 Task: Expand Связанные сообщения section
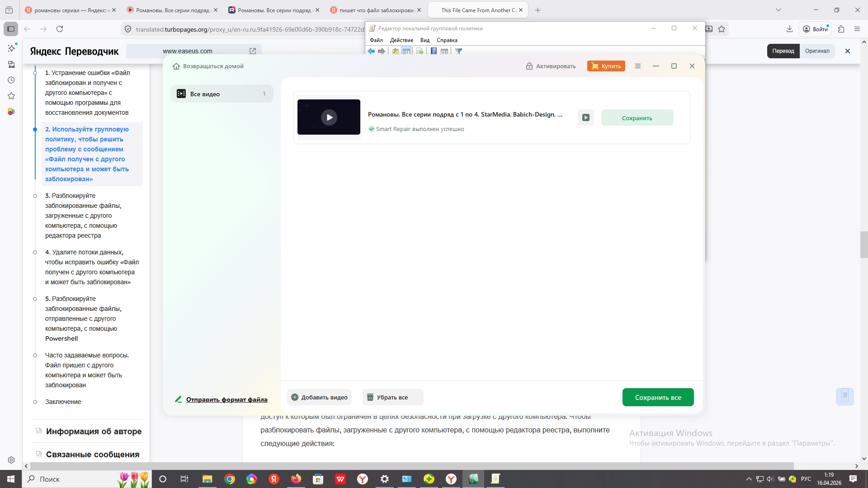click(92, 455)
